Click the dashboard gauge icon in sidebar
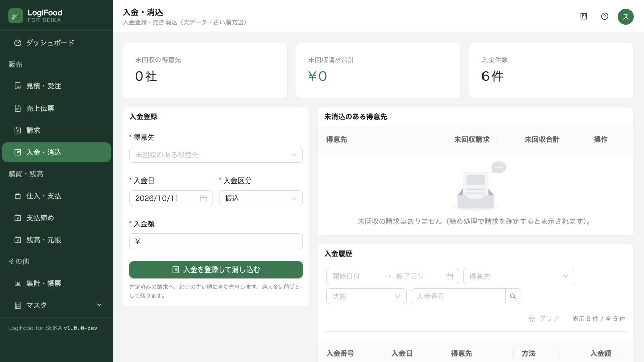This screenshot has height=362, width=644. point(18,43)
